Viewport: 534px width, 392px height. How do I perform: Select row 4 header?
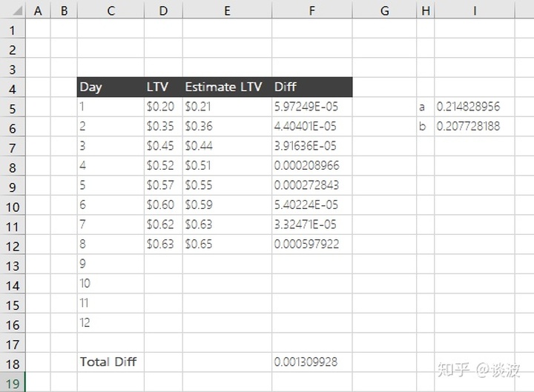point(13,89)
